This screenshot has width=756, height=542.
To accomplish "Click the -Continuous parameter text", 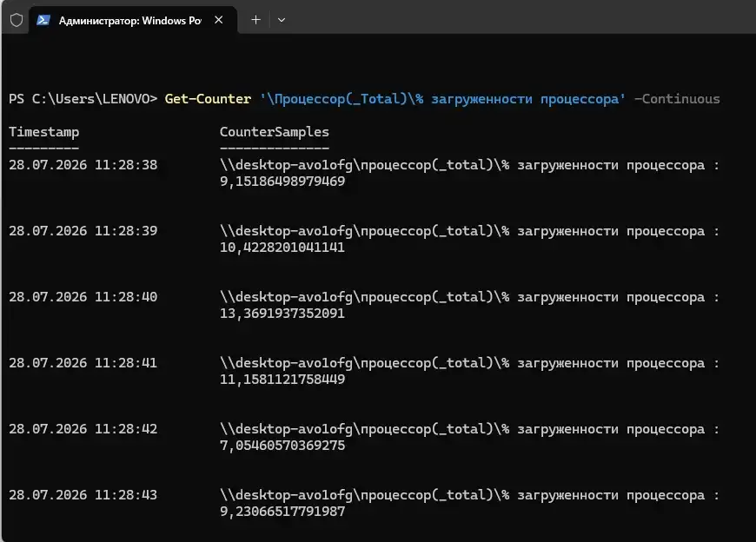I will [x=677, y=99].
